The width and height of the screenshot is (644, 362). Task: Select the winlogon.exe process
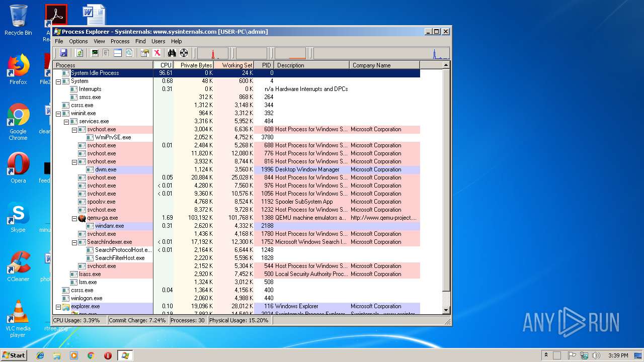[236, 298]
